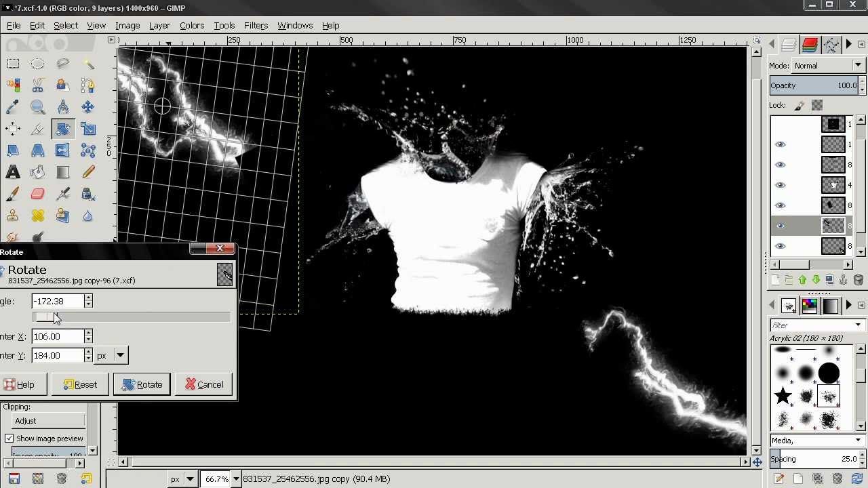868x488 pixels.
Task: Choose the Text tool
Action: coord(13,172)
